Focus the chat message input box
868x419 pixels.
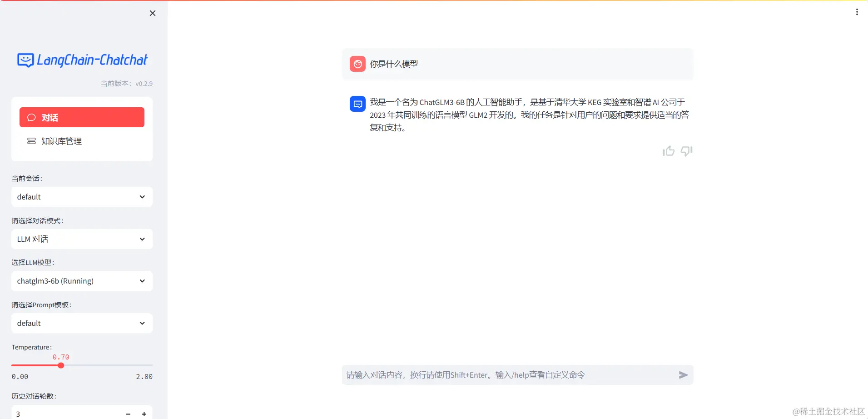509,375
